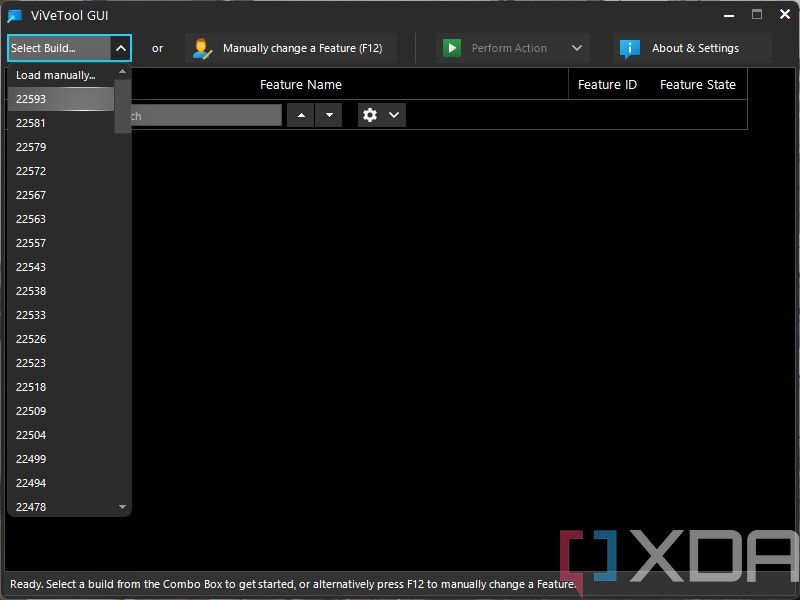Click the ViVeTool GUI app icon in title bar
The height and width of the screenshot is (600, 800).
[x=15, y=16]
